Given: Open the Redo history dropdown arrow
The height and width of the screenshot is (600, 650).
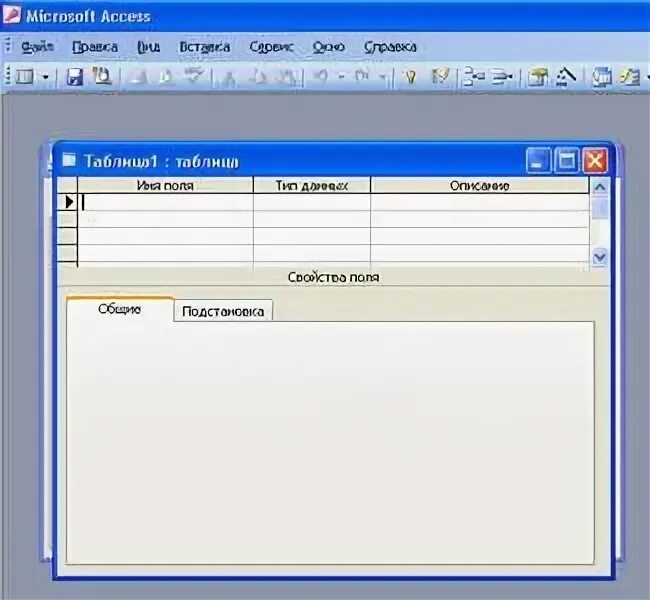Looking at the screenshot, I should [x=383, y=77].
